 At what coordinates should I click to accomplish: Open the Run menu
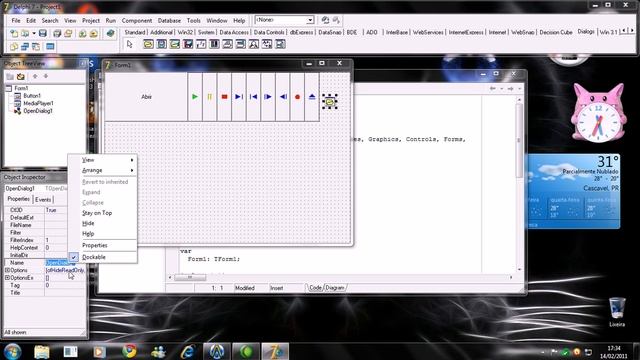pos(111,20)
